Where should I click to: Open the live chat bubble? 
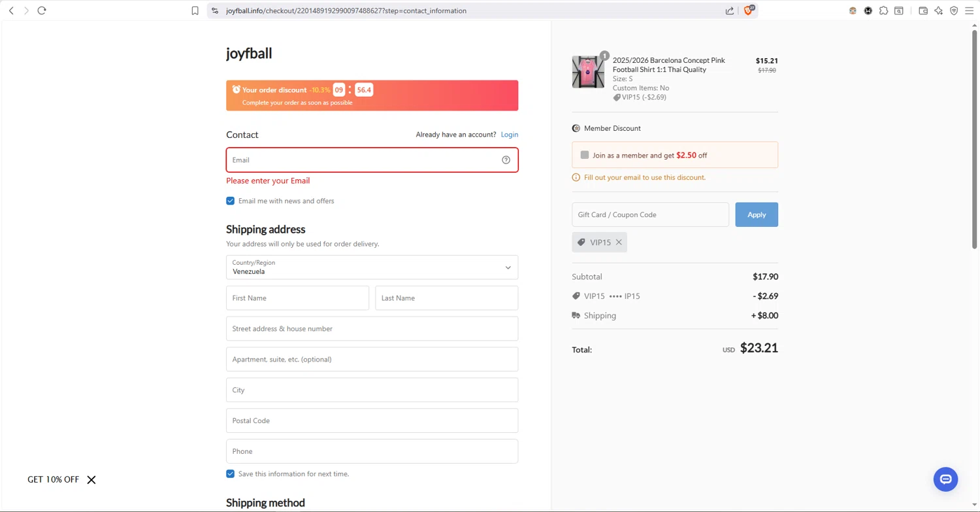[945, 479]
